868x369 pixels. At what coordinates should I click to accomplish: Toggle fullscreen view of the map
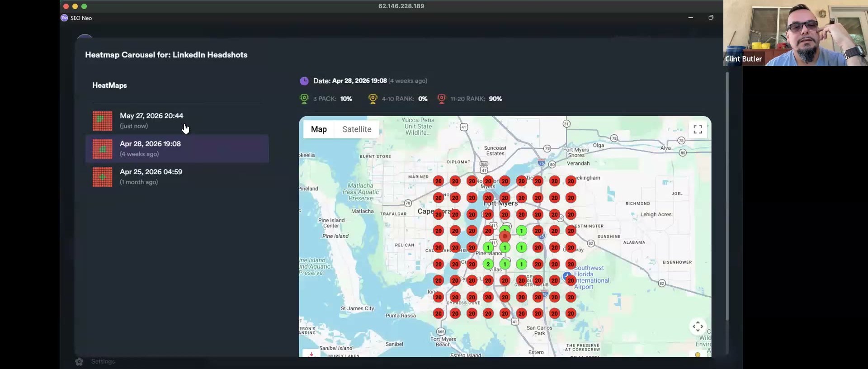(x=698, y=130)
